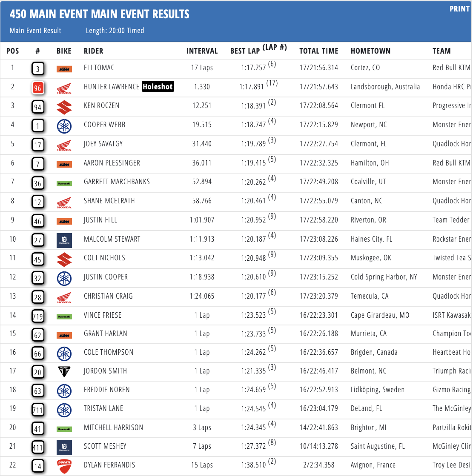Select rider name Eli Tomac

pos(99,68)
